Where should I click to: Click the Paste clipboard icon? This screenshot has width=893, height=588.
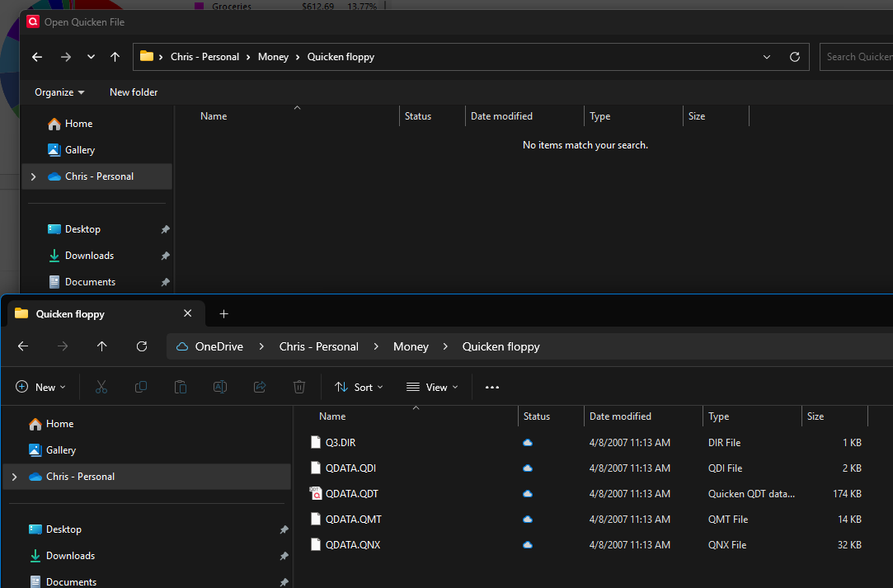coord(181,387)
